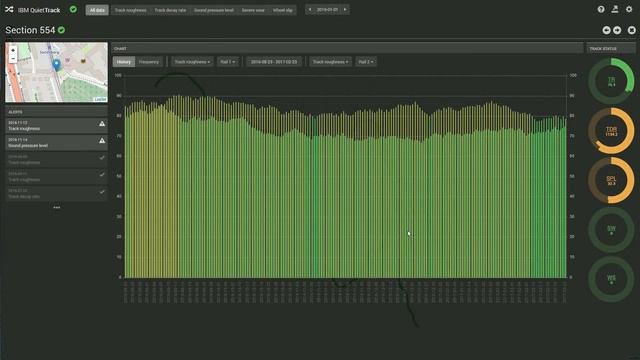Switch chart to Frequency view
The width and height of the screenshot is (640, 360).
pos(149,62)
